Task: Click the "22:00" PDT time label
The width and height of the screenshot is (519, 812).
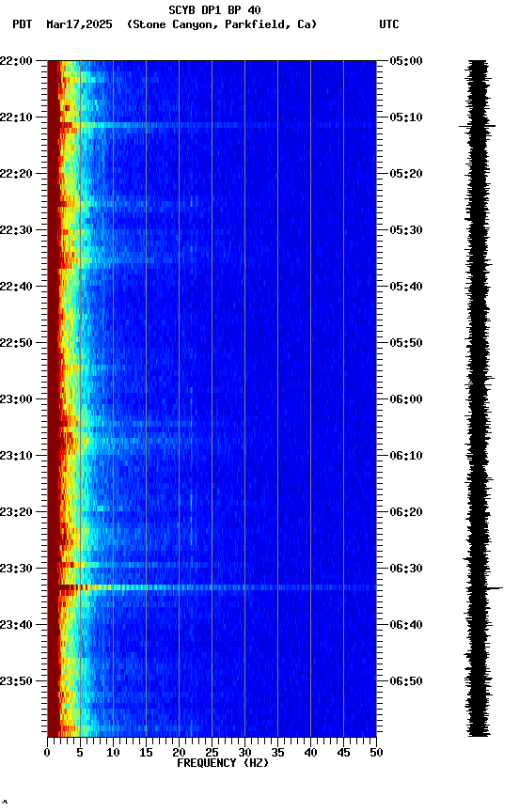Action: pyautogui.click(x=16, y=61)
